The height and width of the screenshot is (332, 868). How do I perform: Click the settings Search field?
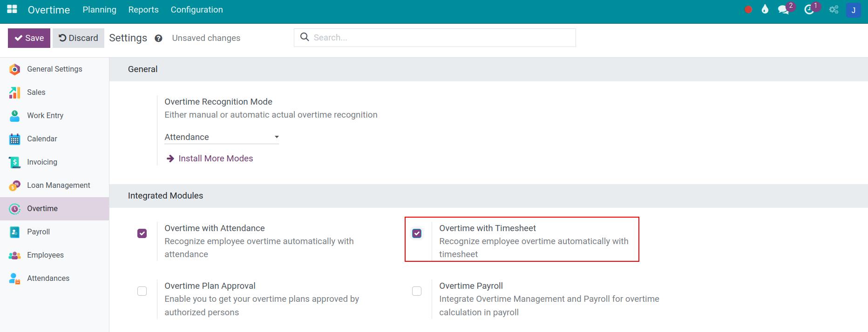click(x=442, y=38)
